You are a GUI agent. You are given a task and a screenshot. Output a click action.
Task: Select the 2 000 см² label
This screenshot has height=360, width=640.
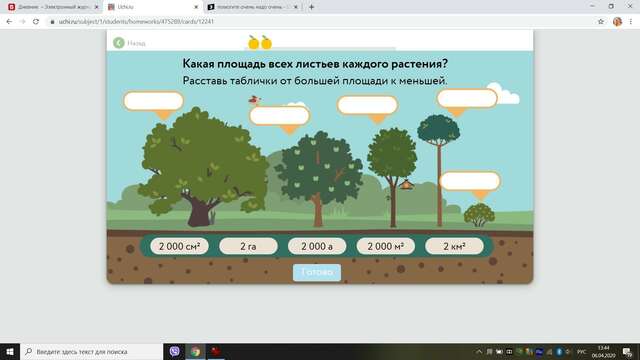(x=179, y=246)
